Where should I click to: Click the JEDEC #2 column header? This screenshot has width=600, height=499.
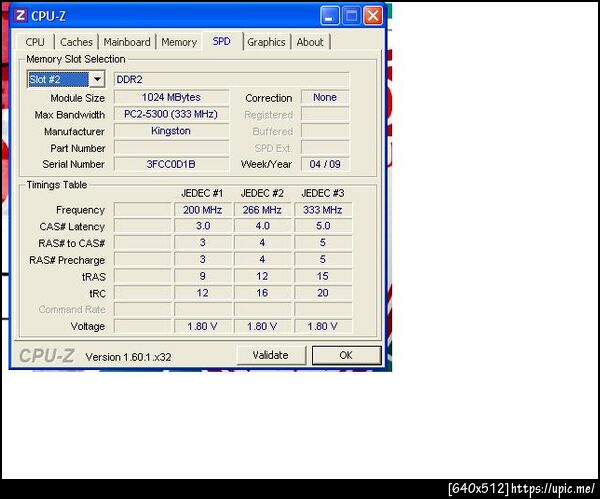(262, 193)
